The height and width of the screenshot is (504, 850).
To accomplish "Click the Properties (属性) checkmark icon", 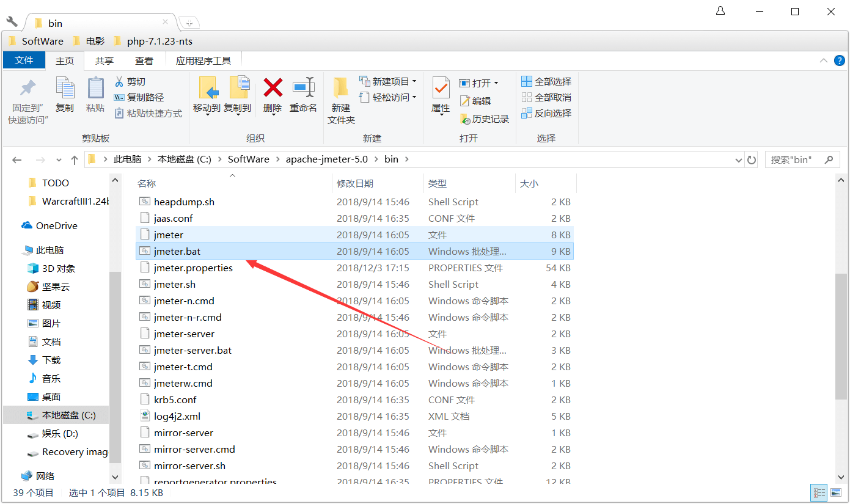I will tap(441, 88).
